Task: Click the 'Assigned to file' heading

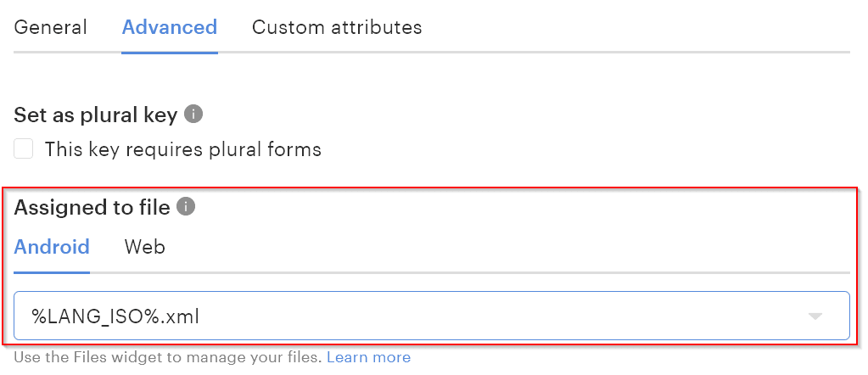Action: [x=92, y=207]
